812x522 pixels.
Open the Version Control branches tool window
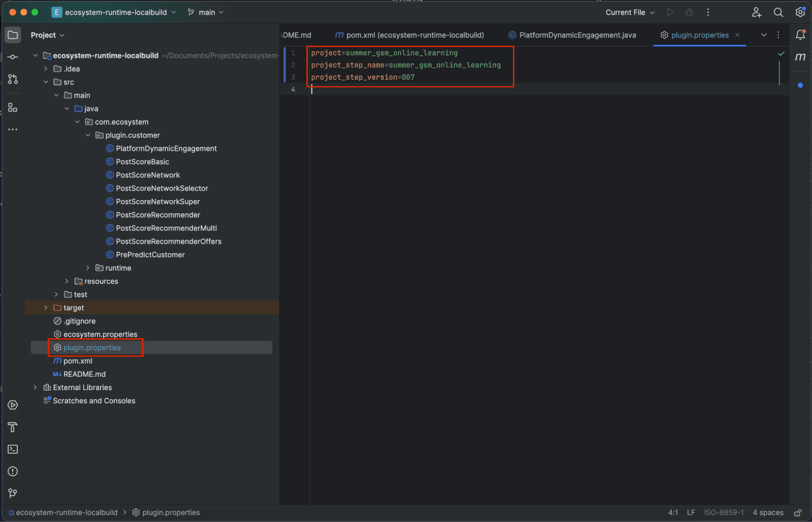click(x=13, y=494)
